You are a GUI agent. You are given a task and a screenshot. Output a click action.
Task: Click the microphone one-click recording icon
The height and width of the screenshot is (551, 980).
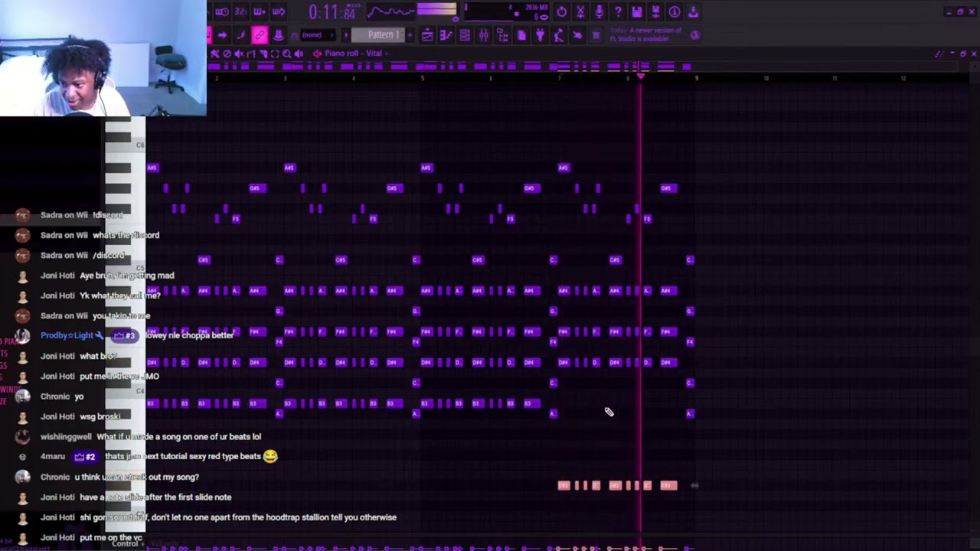[x=599, y=11]
